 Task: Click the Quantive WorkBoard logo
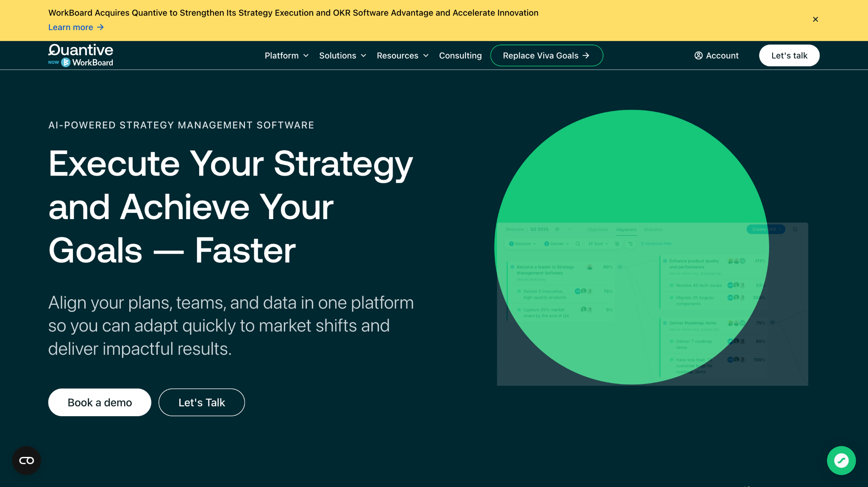click(x=81, y=56)
